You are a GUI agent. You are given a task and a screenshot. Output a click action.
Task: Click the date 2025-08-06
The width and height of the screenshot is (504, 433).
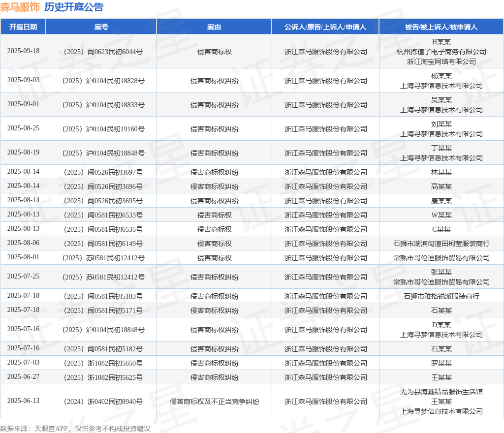pyautogui.click(x=23, y=243)
